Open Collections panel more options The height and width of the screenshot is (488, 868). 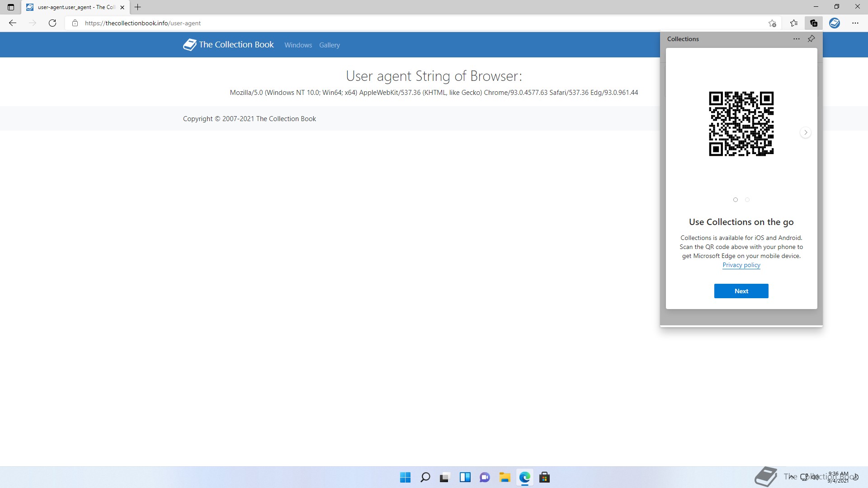coord(797,39)
